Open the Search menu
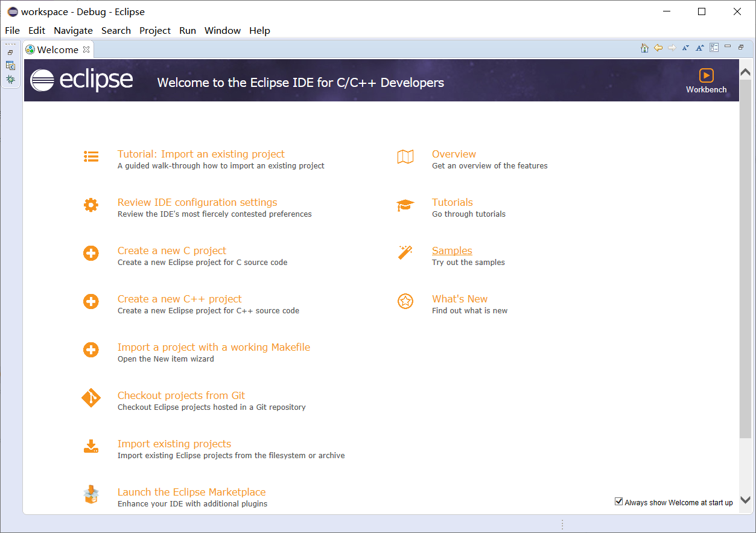The image size is (756, 533). [x=116, y=30]
